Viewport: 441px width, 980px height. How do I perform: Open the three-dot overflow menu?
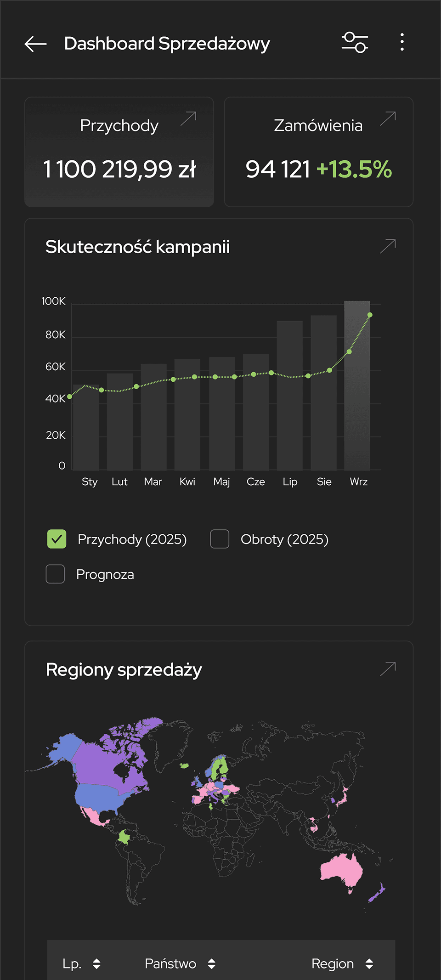pyautogui.click(x=402, y=42)
